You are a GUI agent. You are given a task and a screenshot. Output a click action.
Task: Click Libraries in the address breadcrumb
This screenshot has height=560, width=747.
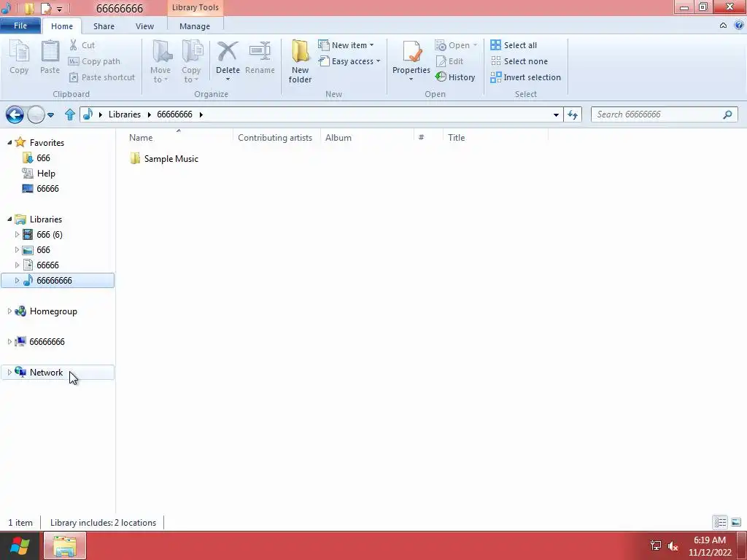(x=124, y=114)
